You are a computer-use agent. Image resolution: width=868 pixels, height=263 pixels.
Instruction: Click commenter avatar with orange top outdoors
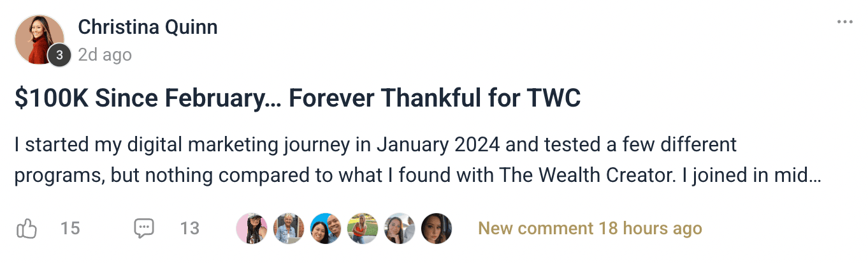pos(362,229)
